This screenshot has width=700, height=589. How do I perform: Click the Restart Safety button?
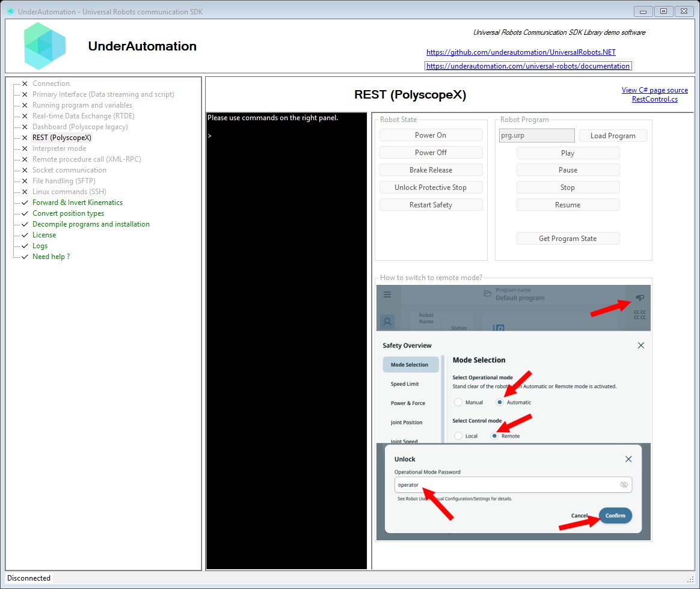click(x=431, y=205)
